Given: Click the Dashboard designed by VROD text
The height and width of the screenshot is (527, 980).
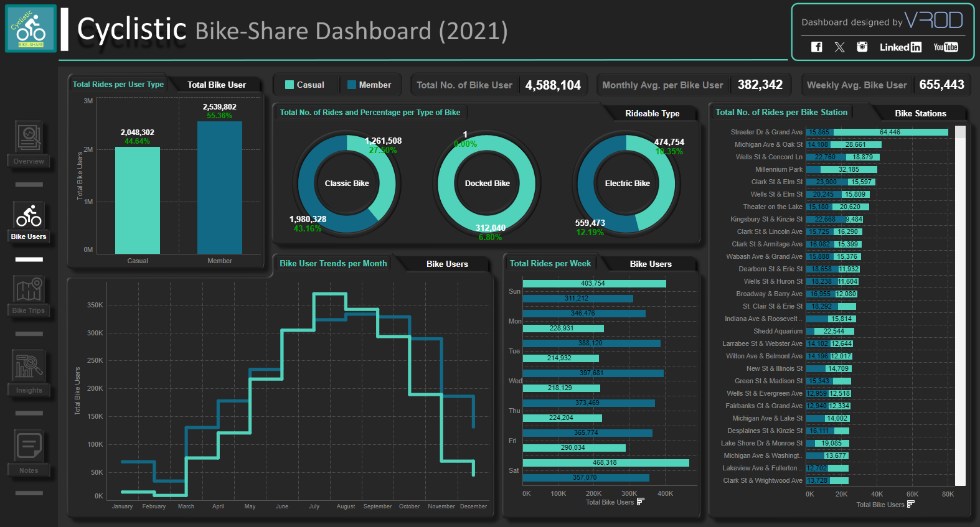Looking at the screenshot, I should pyautogui.click(x=882, y=21).
